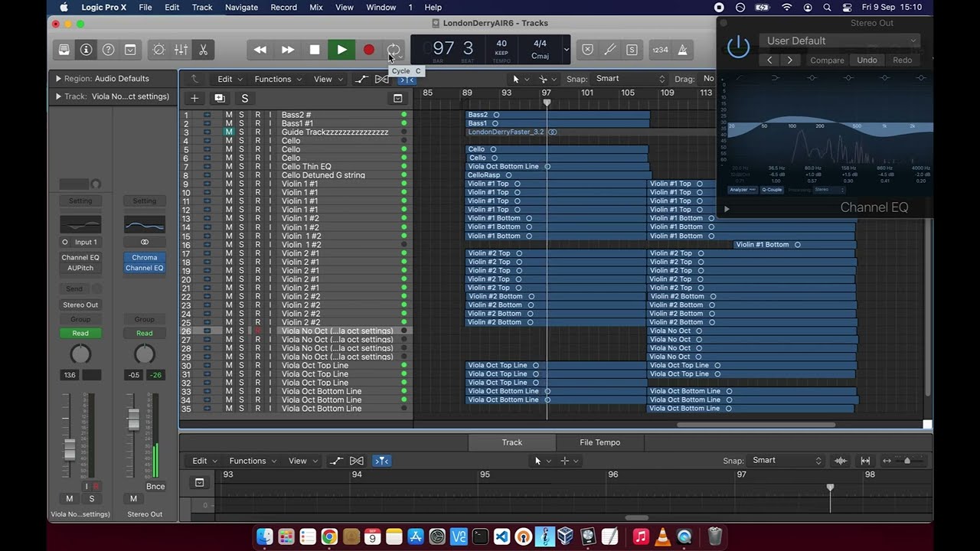This screenshot has height=551, width=980.
Task: Stop playback with the square Stop button
Action: (x=315, y=50)
